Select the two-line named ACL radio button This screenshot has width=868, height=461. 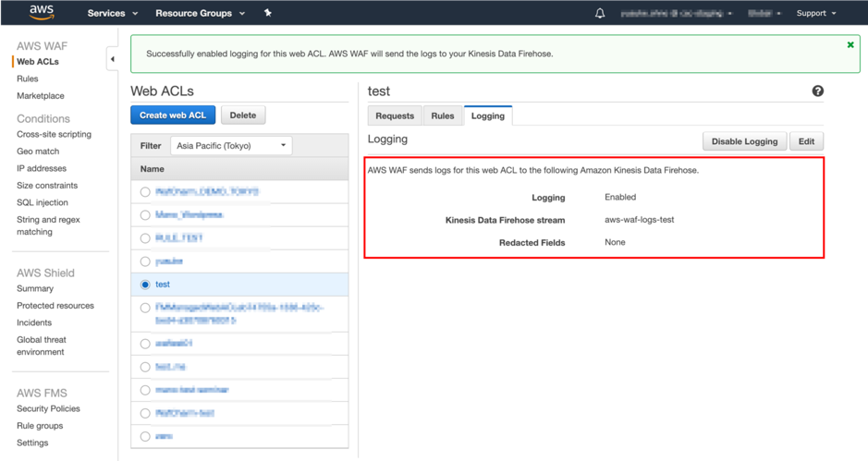[x=145, y=308]
